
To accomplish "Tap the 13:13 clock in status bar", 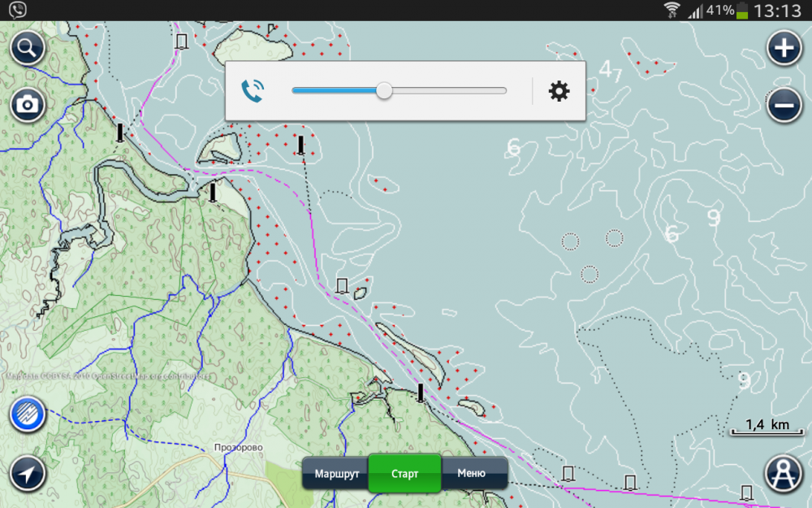I will point(777,11).
